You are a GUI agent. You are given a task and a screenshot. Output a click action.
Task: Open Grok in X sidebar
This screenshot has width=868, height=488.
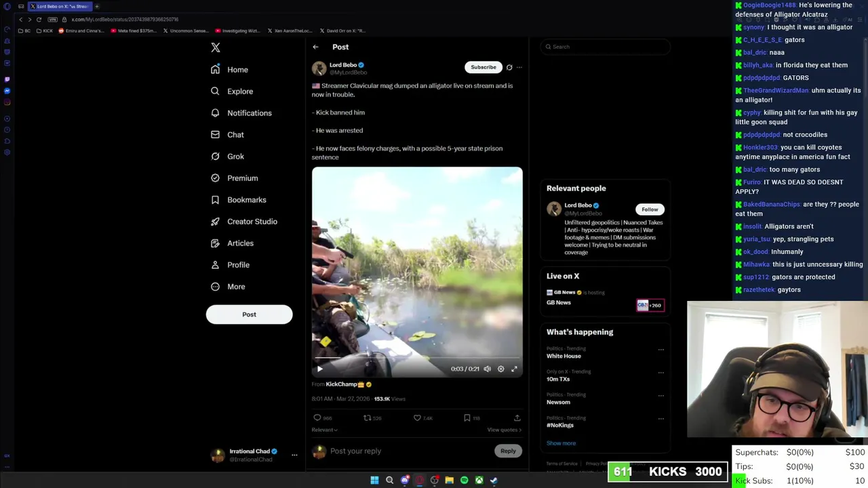pyautogui.click(x=227, y=157)
